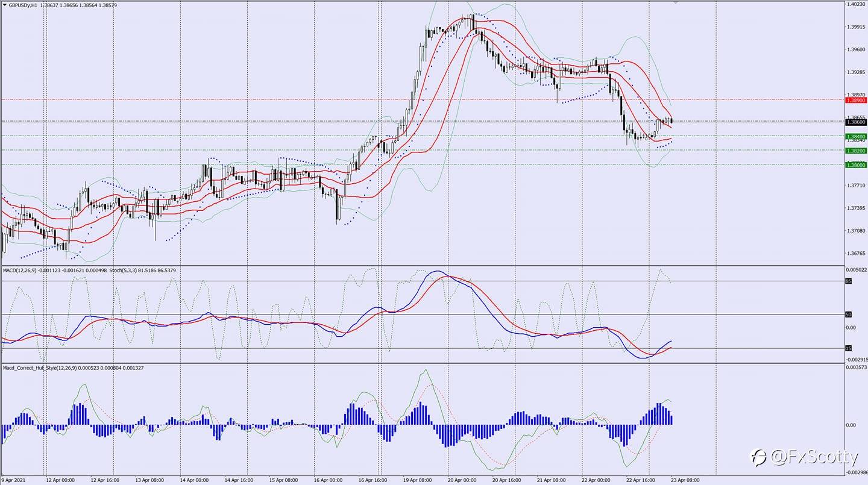Click the 16 Apr 16:00 time label

(x=372, y=481)
